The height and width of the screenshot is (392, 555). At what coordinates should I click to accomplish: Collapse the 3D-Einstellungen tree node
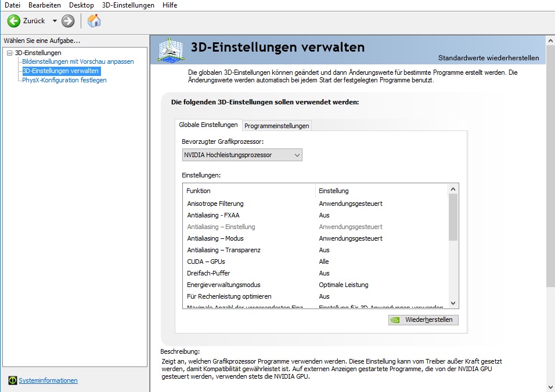[x=9, y=53]
